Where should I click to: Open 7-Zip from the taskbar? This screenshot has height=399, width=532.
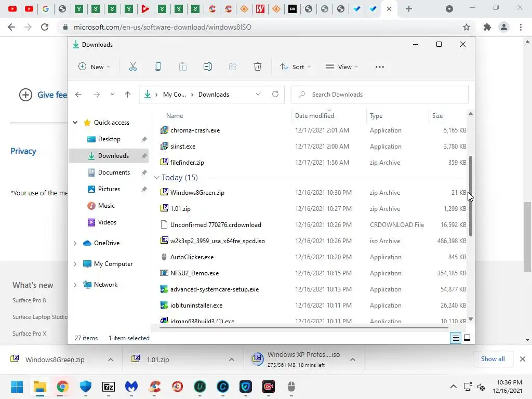(109, 387)
